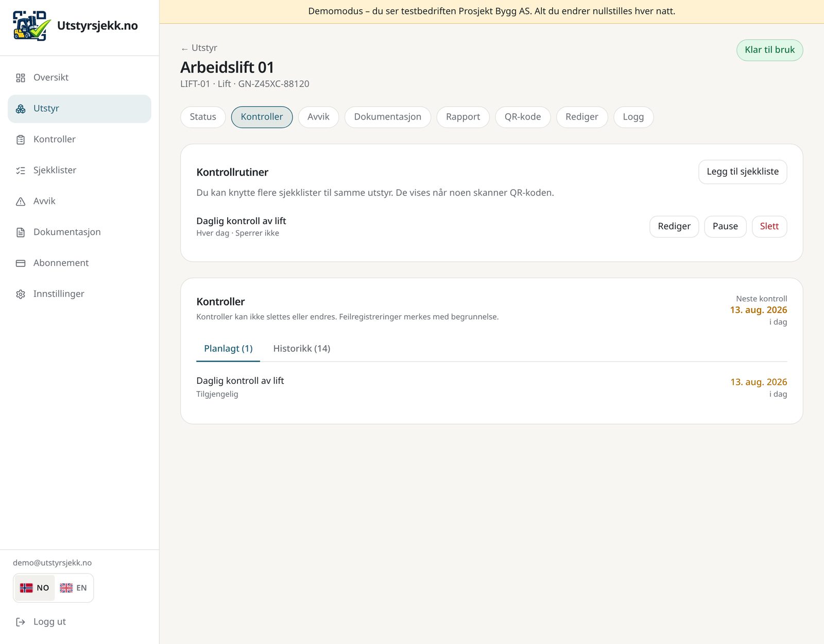This screenshot has height=644, width=824.
Task: Switch language to NO
Action: pyautogui.click(x=35, y=588)
